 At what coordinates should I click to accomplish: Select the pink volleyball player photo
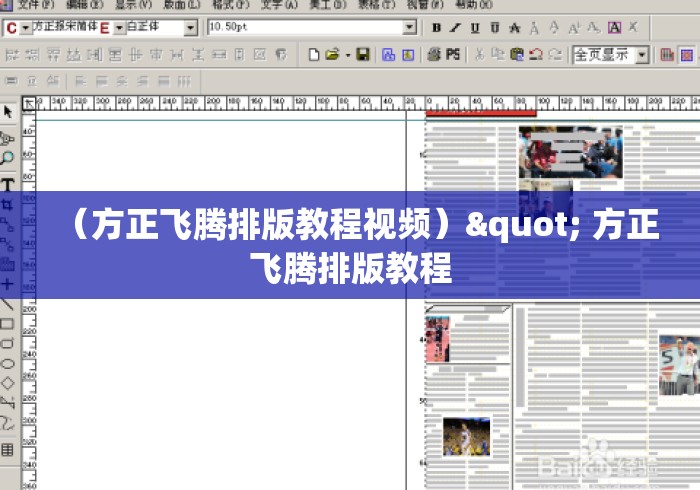tap(438, 339)
